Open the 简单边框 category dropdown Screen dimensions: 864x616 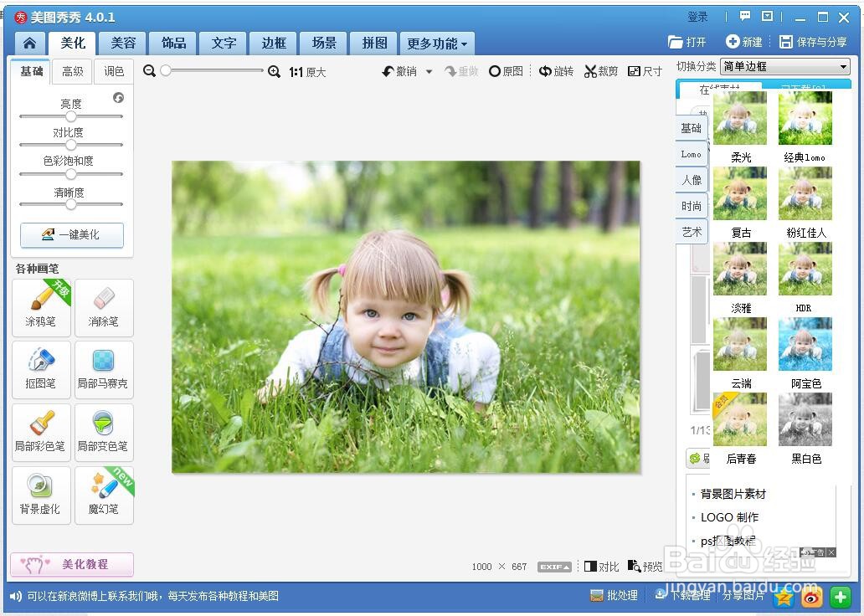pyautogui.click(x=784, y=65)
